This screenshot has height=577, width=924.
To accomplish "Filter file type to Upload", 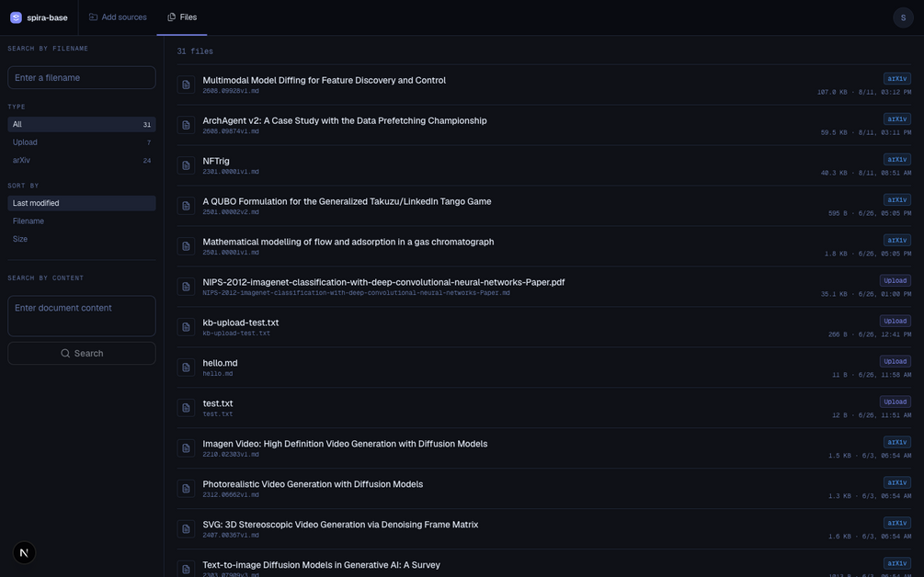I will [x=82, y=142].
